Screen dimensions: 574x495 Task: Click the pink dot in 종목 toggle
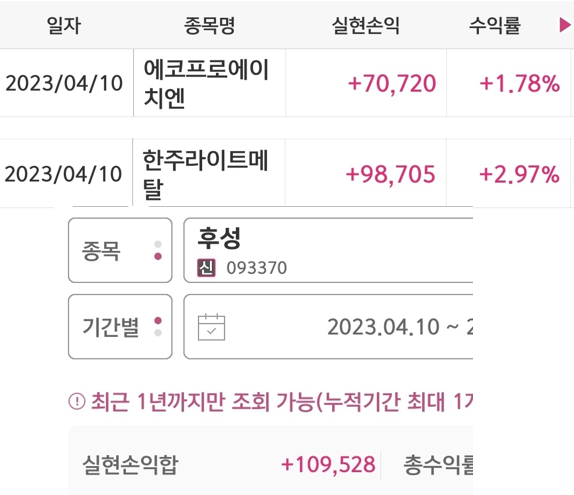(x=158, y=257)
